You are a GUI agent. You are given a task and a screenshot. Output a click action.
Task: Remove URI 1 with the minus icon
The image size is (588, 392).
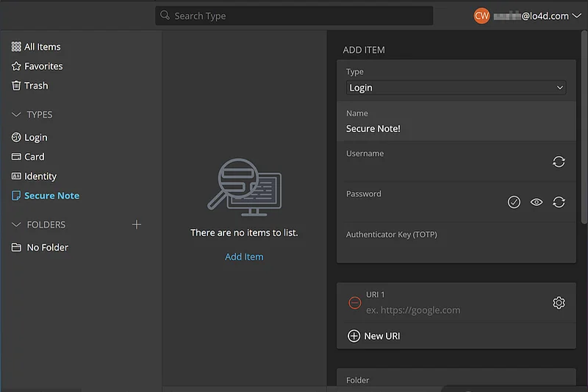coord(354,303)
